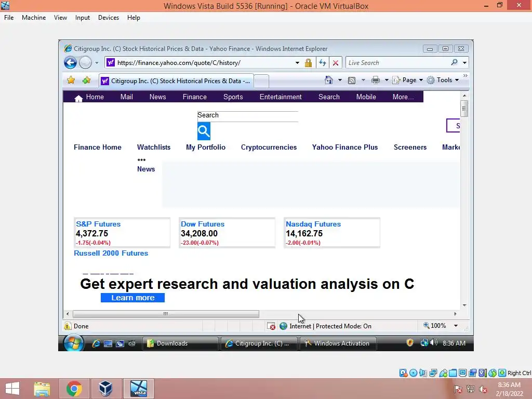Click Add to Favorites star-plus icon

(87, 80)
